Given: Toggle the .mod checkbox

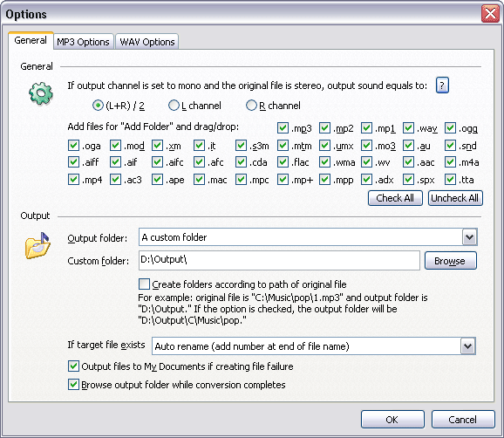Looking at the screenshot, I should pyautogui.click(x=115, y=146).
